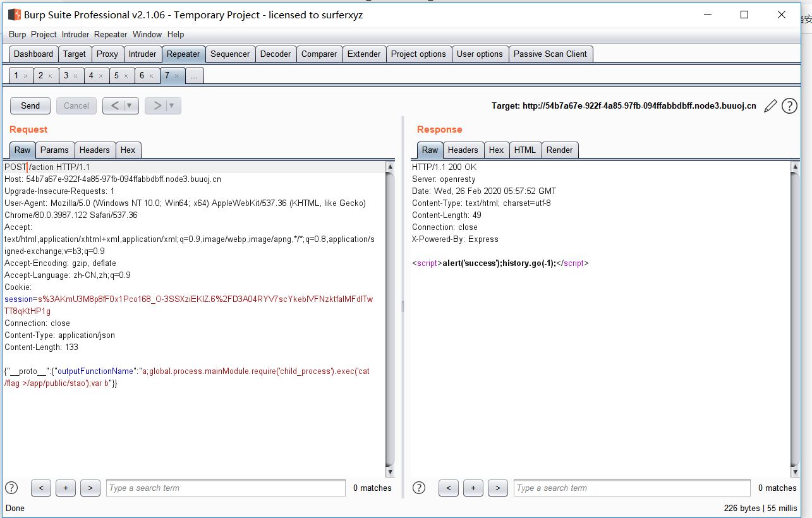Go to previous response search match
Image resolution: width=812 pixels, height=518 pixels.
coord(449,488)
